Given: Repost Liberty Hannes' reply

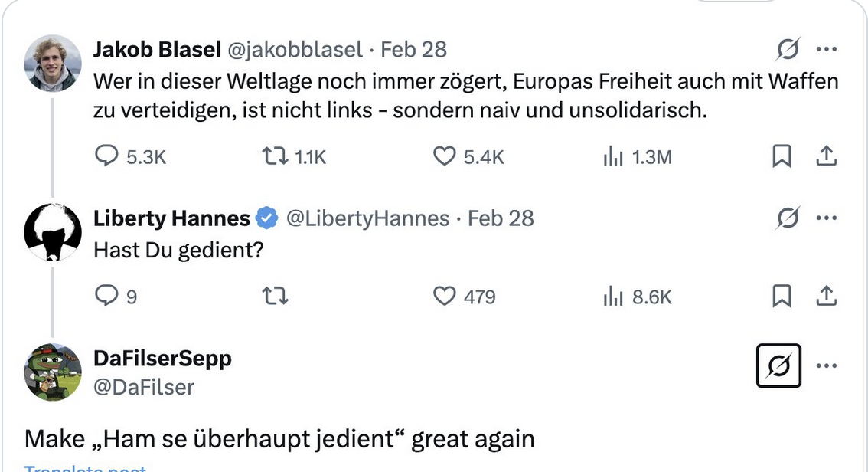Looking at the screenshot, I should pos(275,296).
